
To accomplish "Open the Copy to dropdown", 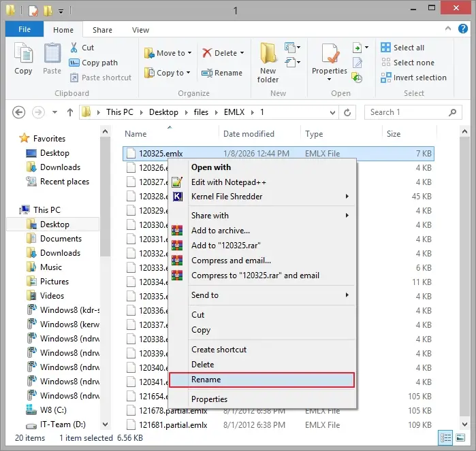I will [168, 73].
